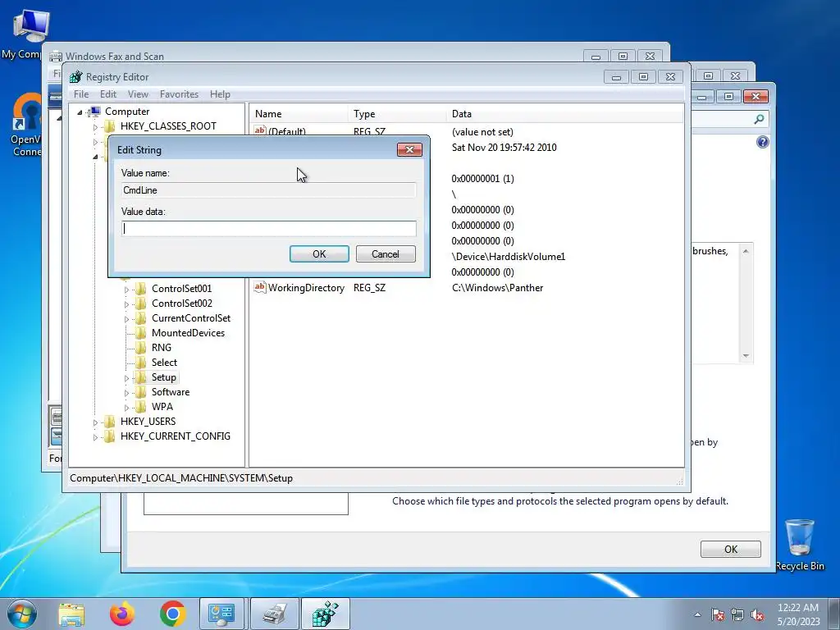Switch to Registry Editor taskbar button
The image size is (840, 630).
326,614
